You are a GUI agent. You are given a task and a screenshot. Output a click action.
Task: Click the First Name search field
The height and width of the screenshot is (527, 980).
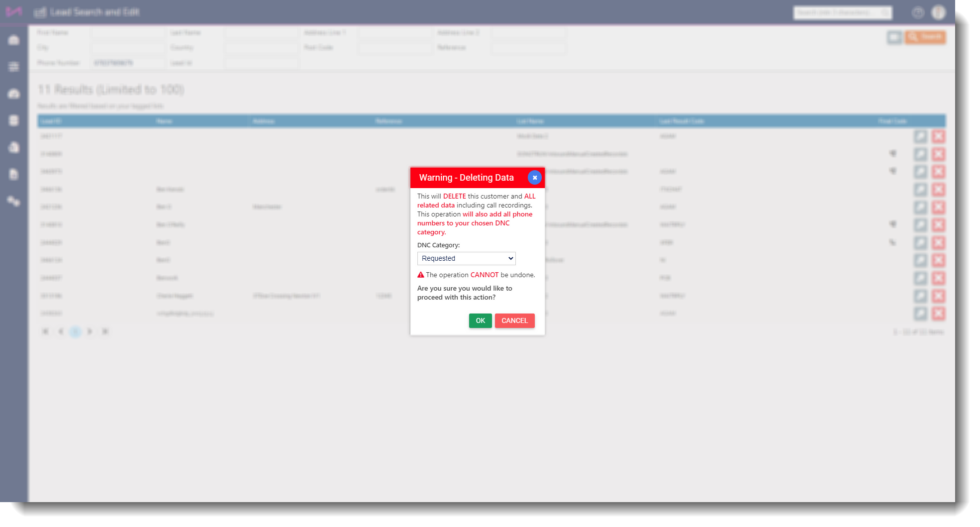(x=128, y=32)
